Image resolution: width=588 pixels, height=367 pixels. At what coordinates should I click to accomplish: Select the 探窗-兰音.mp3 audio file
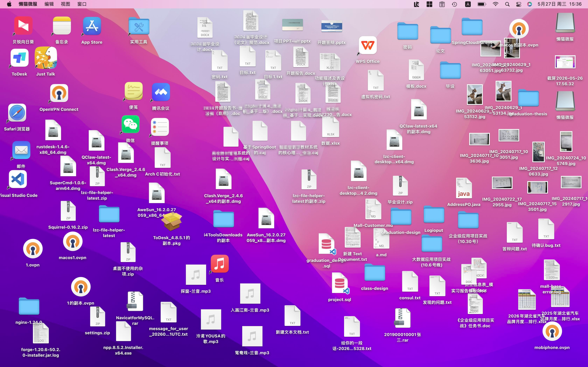click(x=196, y=275)
